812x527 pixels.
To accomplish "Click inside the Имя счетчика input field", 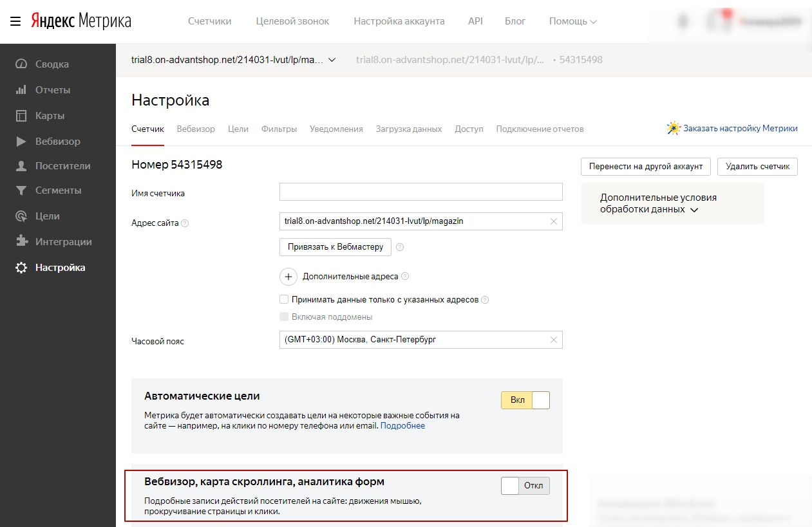I will pyautogui.click(x=420, y=191).
